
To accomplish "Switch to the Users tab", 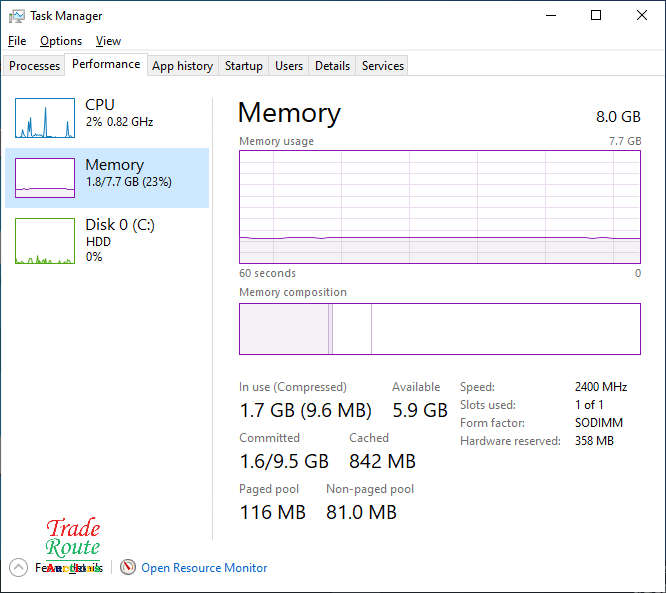I will click(289, 66).
